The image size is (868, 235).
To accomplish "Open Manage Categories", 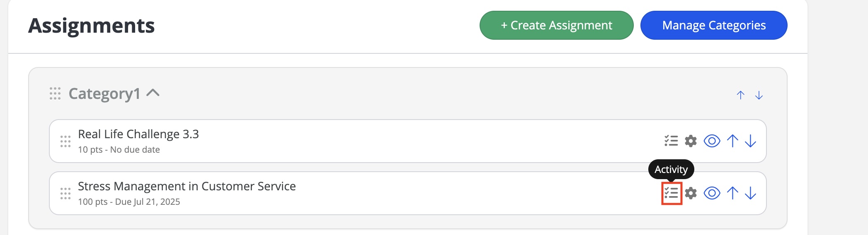I will (x=714, y=25).
